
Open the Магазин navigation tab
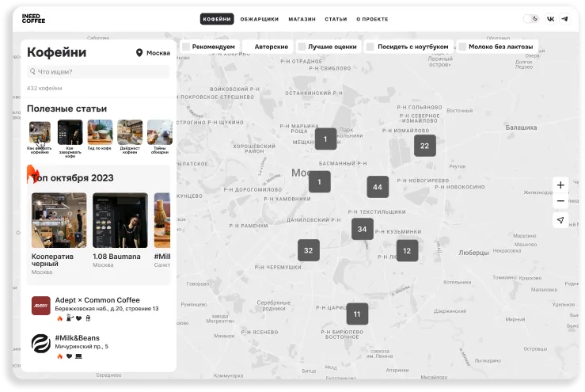pyautogui.click(x=302, y=19)
